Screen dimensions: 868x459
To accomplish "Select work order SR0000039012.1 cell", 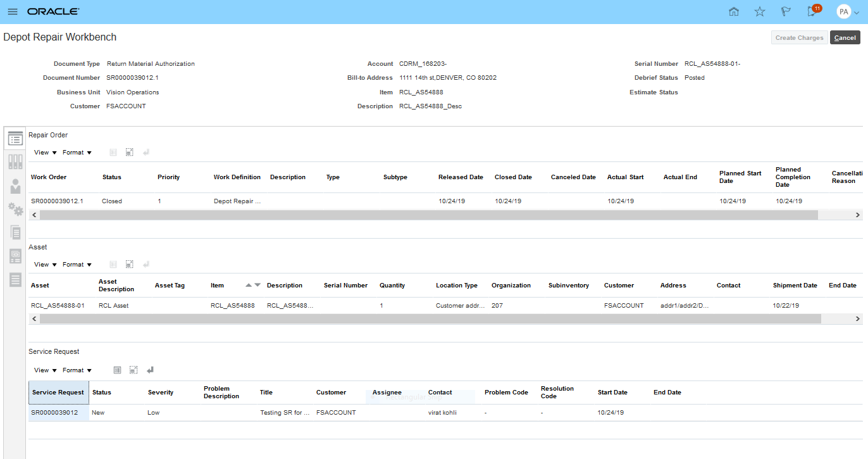I will click(57, 201).
